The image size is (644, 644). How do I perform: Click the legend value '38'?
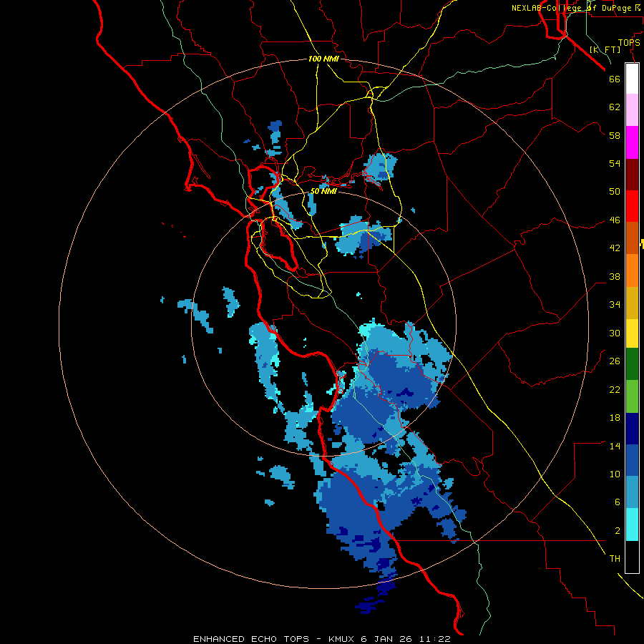pyautogui.click(x=615, y=277)
